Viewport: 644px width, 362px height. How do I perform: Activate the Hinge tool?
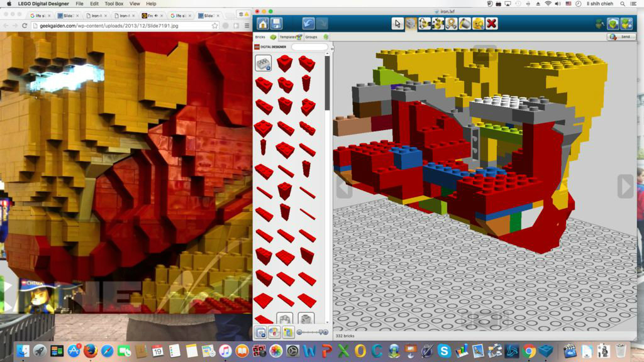(425, 23)
